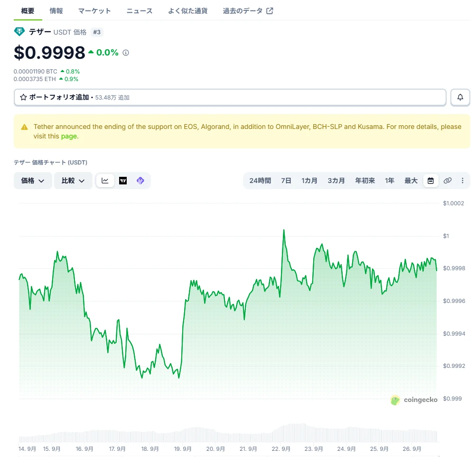Select the 24時間 time range

pos(260,181)
